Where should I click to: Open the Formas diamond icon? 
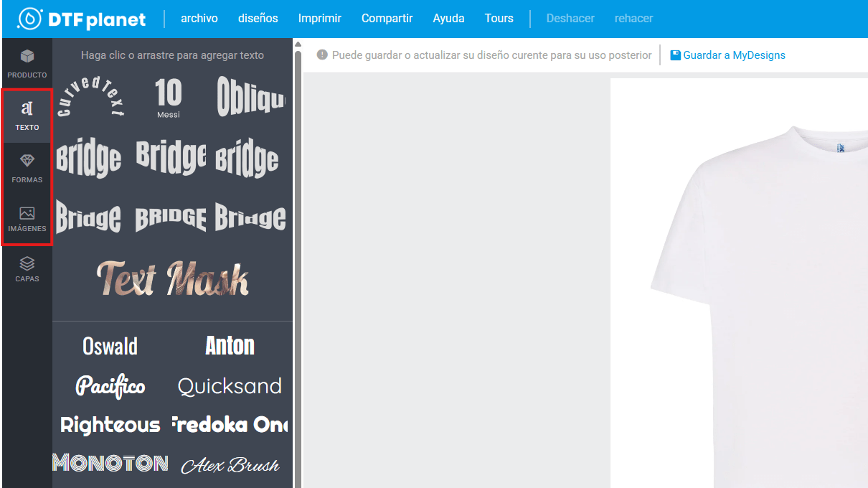(27, 161)
